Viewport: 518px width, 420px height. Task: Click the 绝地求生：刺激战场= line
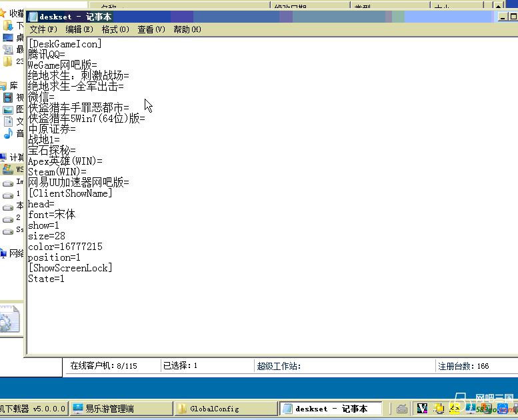pos(78,76)
